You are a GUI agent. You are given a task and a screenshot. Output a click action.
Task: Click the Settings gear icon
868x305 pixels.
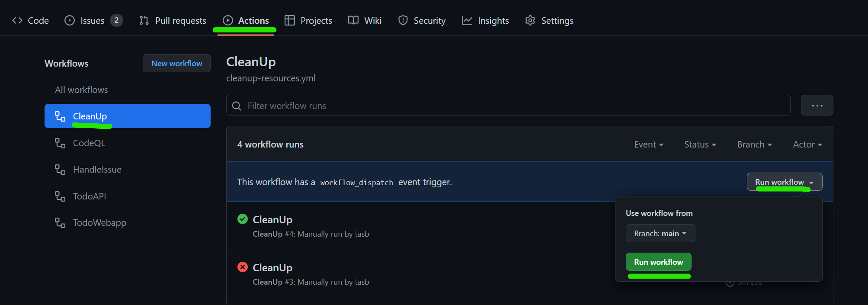tap(530, 20)
